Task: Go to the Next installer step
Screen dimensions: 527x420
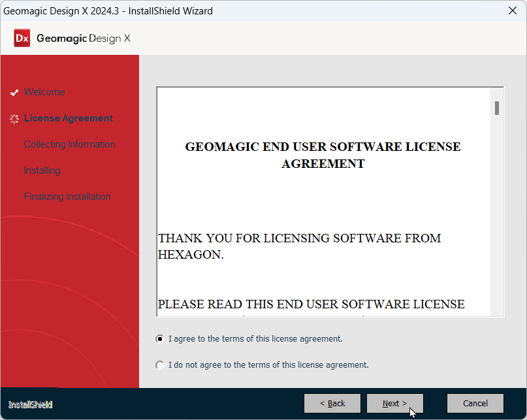Action: point(395,403)
